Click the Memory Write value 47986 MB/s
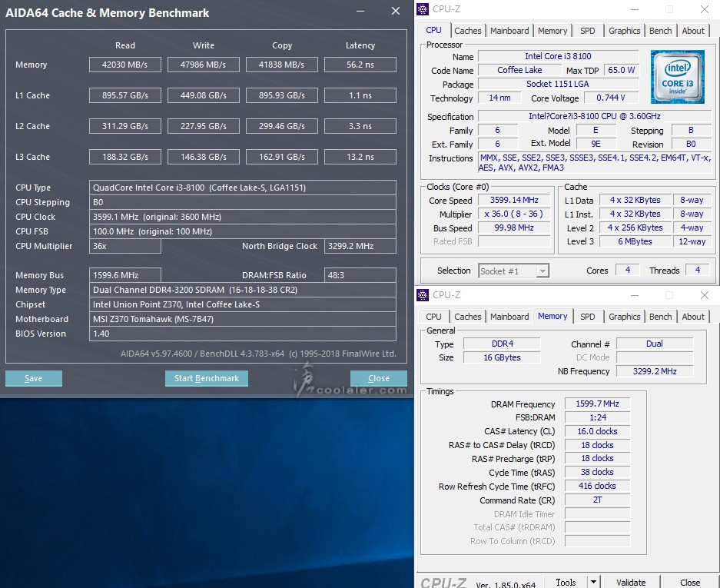Image resolution: width=720 pixels, height=588 pixels. (x=204, y=65)
